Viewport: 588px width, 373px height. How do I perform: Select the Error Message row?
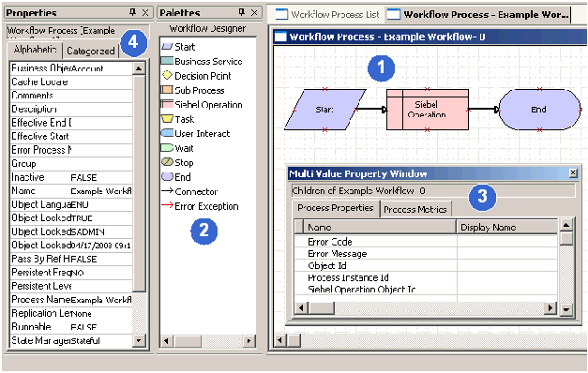[x=426, y=254]
